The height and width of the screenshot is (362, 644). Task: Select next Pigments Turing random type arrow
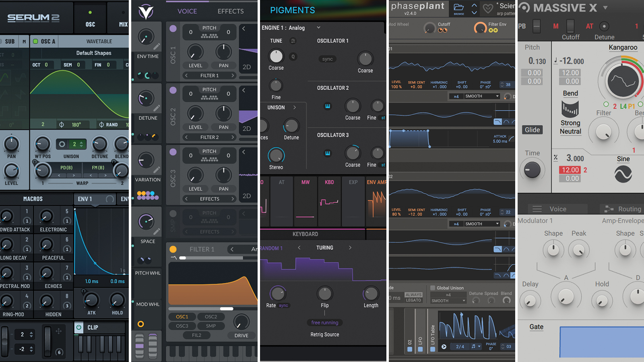pyautogui.click(x=350, y=248)
